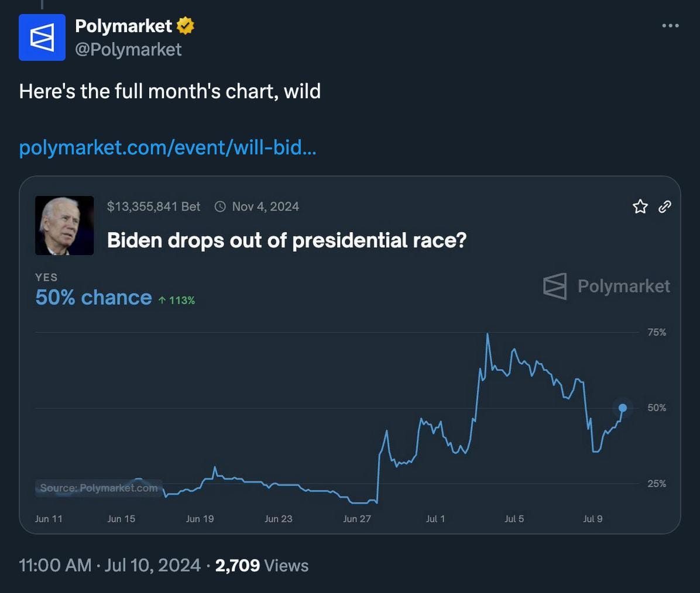
Task: Click the chart peak near 75%
Action: pos(488,334)
